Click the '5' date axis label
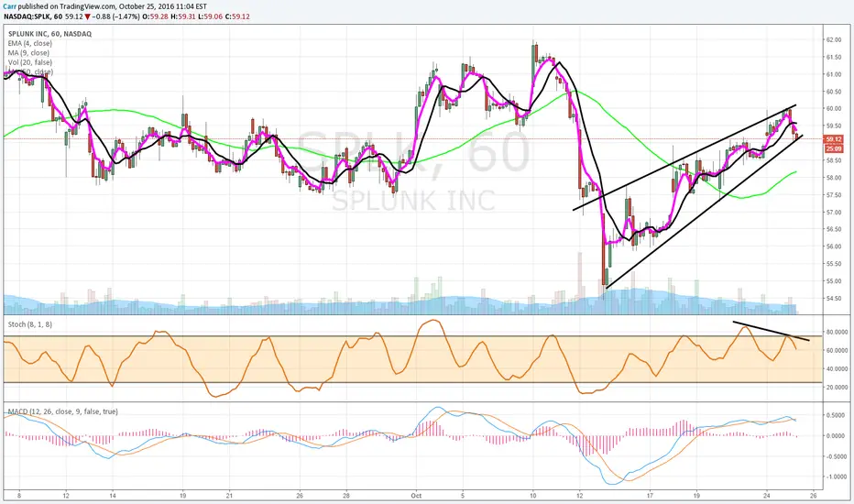Screen dimensions: 854x504 click(x=463, y=496)
